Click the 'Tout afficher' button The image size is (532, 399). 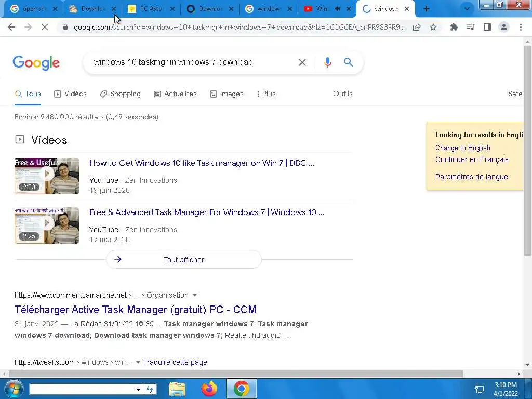183,260
